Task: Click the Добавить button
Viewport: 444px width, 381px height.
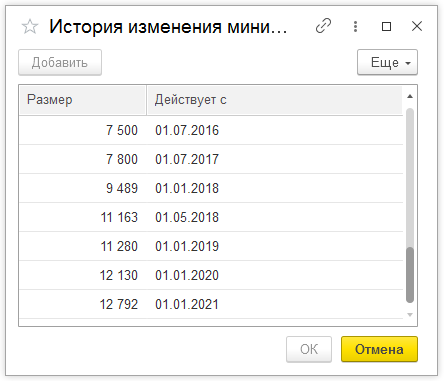Action: pos(60,62)
